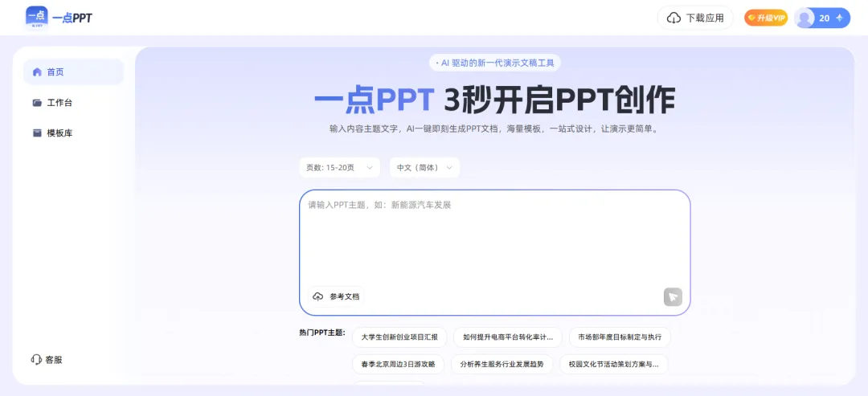868x396 pixels.
Task: Open the 中文（简体）language dropdown
Action: (x=424, y=168)
